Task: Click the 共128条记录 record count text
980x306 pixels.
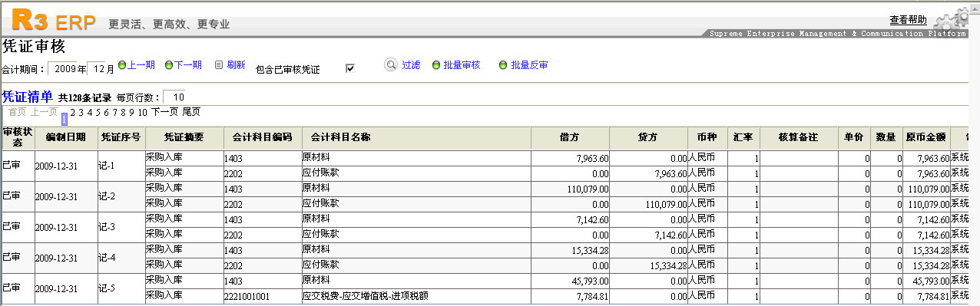Action: point(85,98)
